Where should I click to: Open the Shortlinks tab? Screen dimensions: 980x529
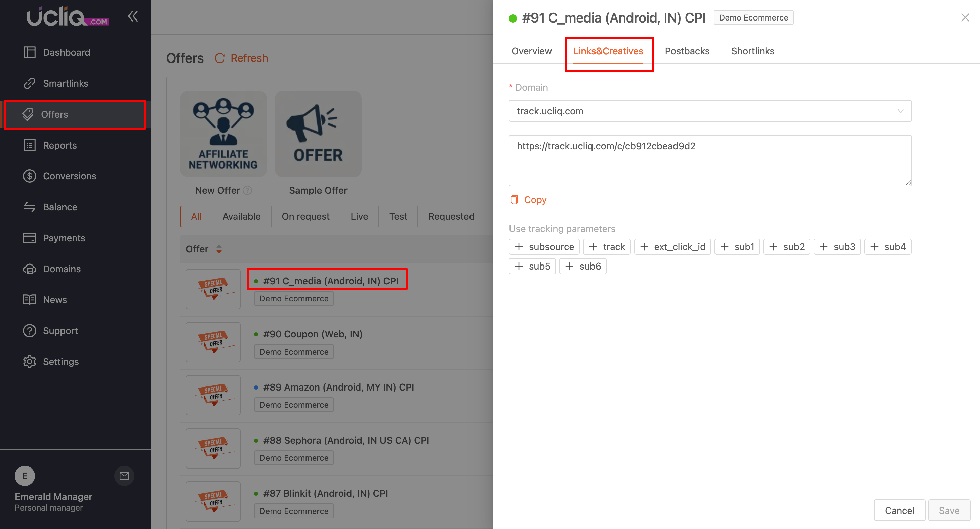coord(752,51)
